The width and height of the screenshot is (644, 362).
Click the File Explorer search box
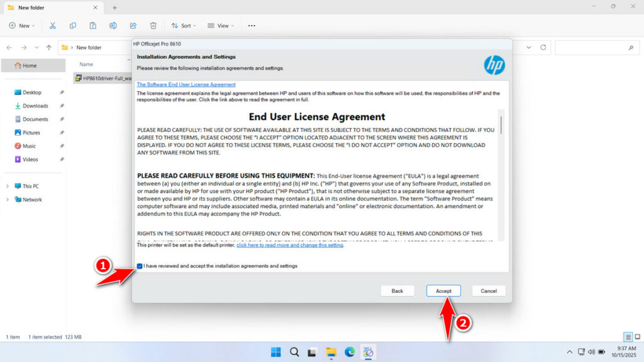click(x=594, y=47)
